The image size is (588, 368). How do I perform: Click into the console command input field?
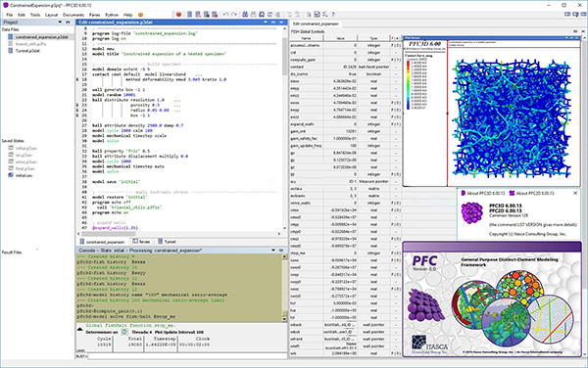[x=187, y=356]
